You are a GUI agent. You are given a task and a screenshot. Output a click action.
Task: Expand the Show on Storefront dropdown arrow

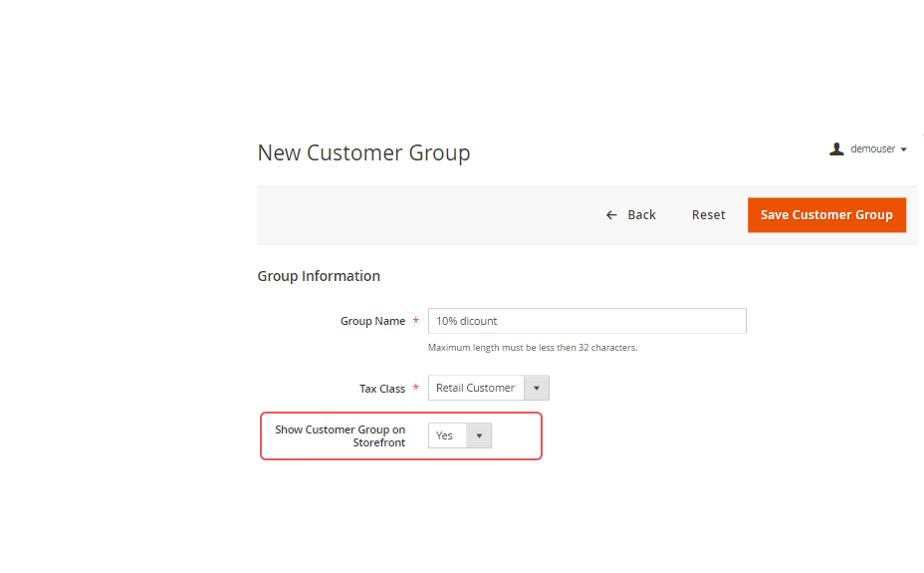pyautogui.click(x=479, y=435)
